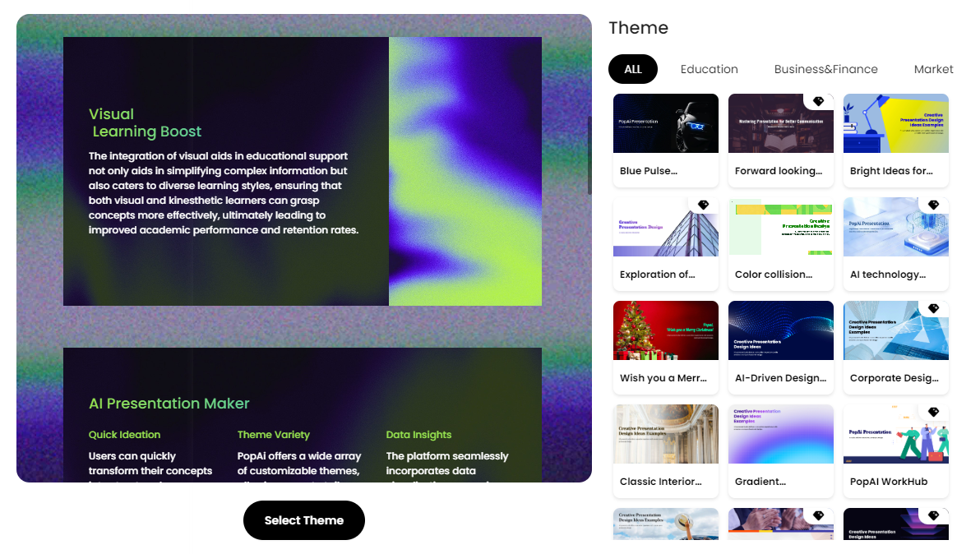Image resolution: width=980 pixels, height=554 pixels.
Task: Click the 'Theme' panel title
Action: [x=638, y=27]
